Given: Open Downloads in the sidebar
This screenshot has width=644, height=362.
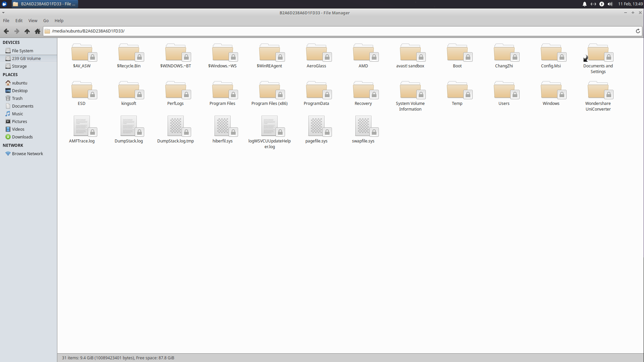Looking at the screenshot, I should click(28, 137).
